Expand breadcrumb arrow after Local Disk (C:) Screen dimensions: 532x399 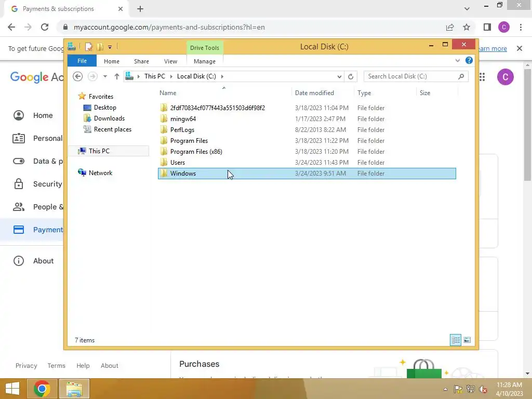[222, 76]
